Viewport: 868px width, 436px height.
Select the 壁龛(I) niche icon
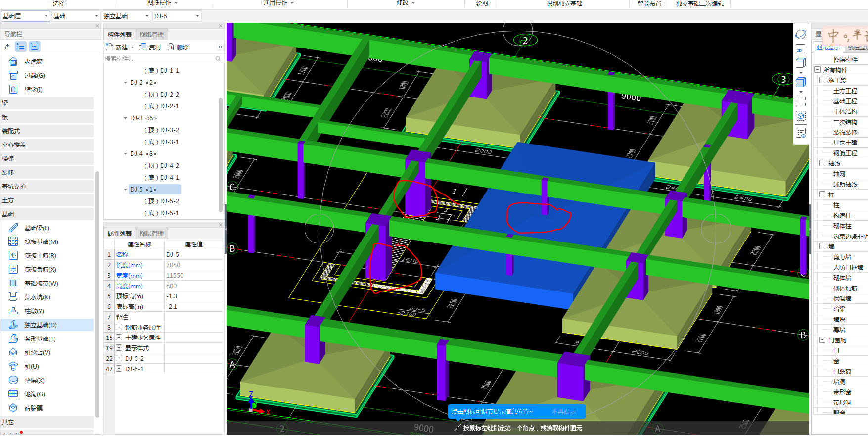[x=13, y=90]
